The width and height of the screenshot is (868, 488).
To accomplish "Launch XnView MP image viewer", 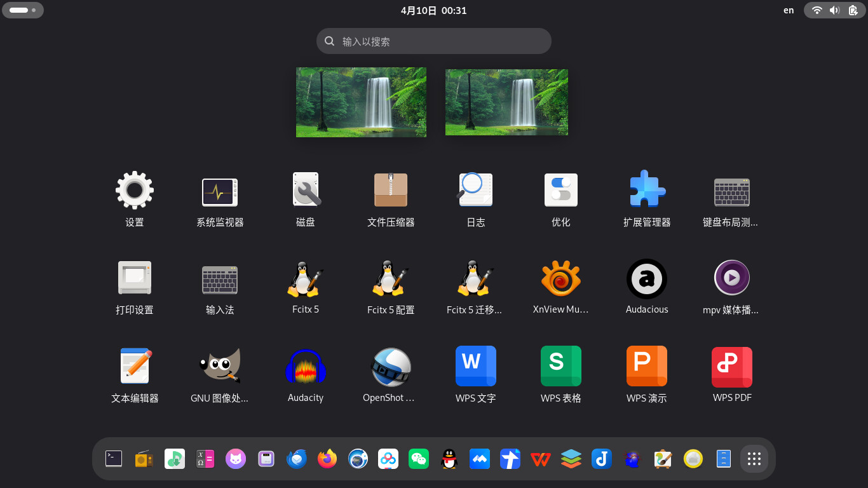I will 560,279.
